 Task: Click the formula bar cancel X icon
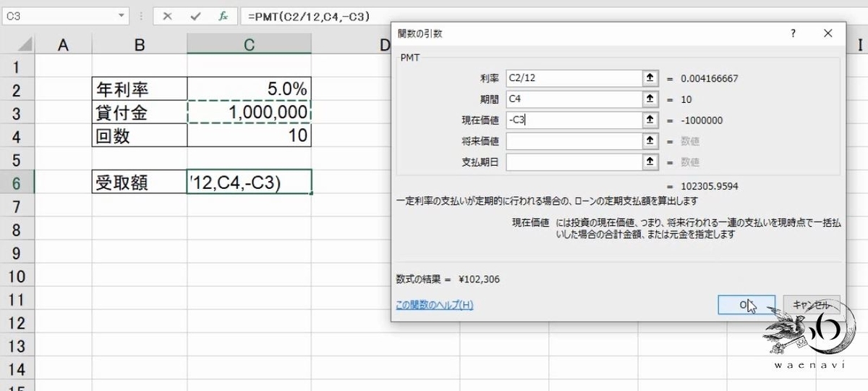point(167,15)
